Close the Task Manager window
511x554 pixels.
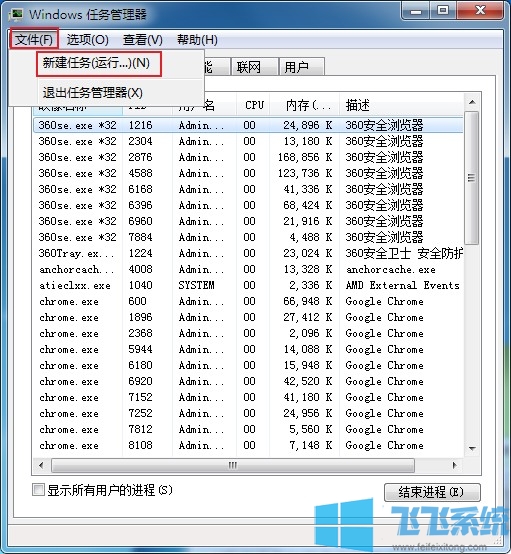(480, 10)
